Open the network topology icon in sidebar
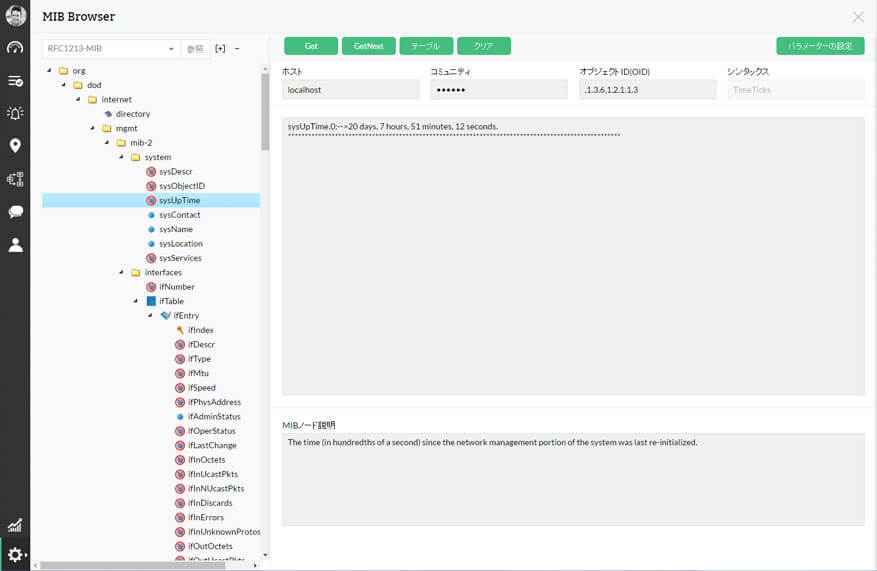The width and height of the screenshot is (877, 571). 15,179
